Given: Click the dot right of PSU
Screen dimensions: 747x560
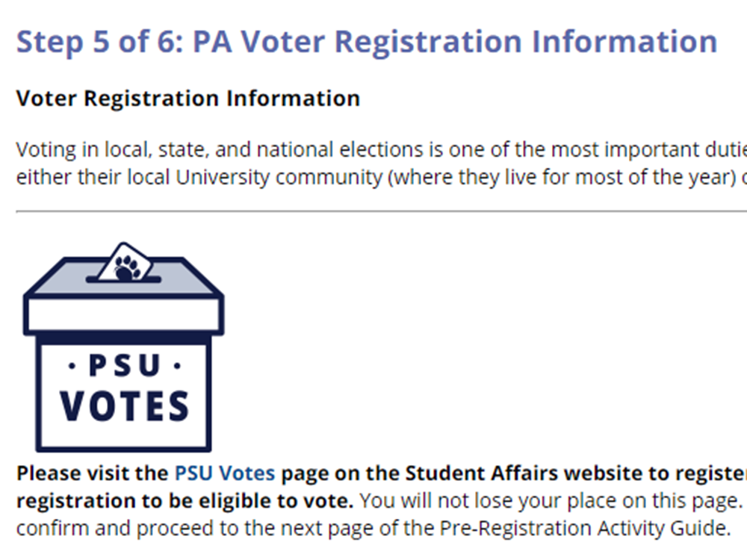Looking at the screenshot, I should click(177, 367).
